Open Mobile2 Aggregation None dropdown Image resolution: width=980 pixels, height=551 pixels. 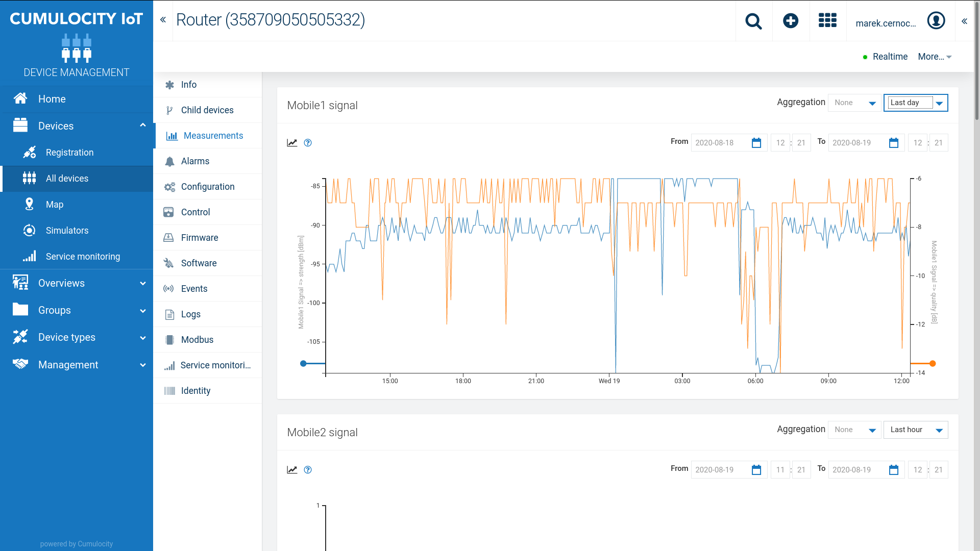pyautogui.click(x=854, y=430)
